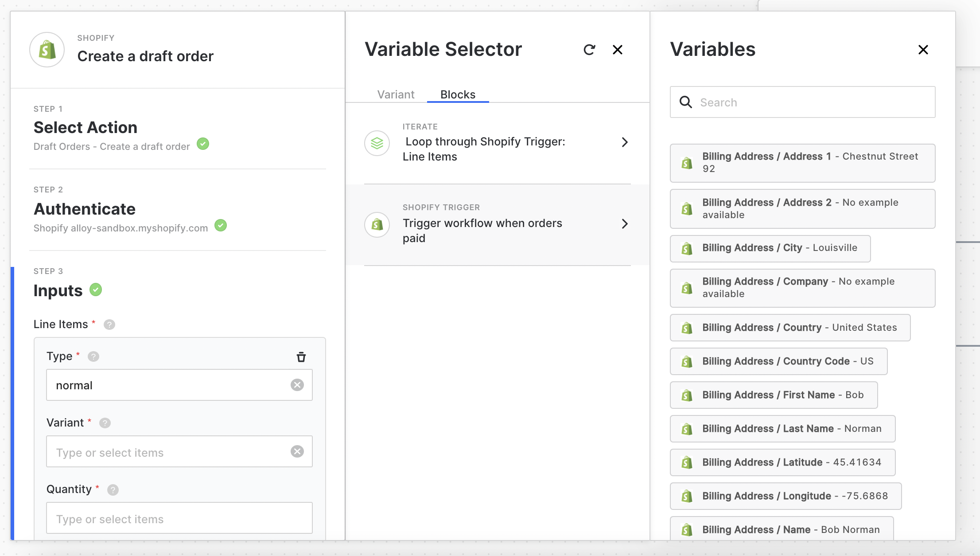The height and width of the screenshot is (556, 980).
Task: Click the Iterate loop block icon
Action: (377, 143)
